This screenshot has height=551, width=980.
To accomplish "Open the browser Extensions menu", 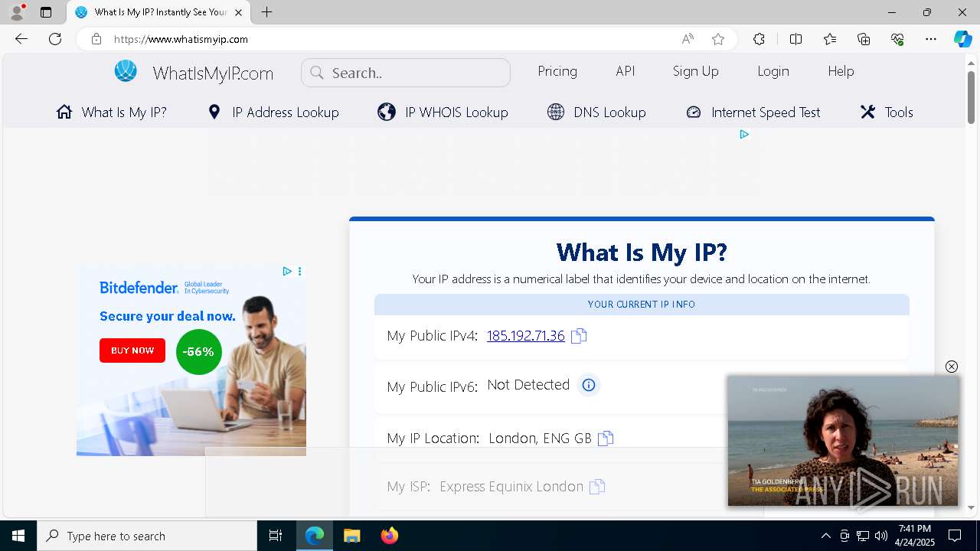I will [x=759, y=39].
